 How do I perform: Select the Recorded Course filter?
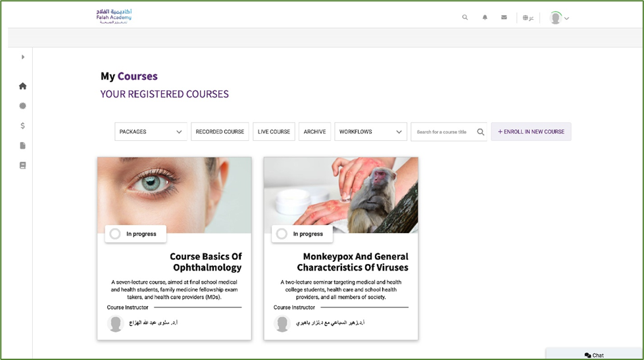[220, 132]
